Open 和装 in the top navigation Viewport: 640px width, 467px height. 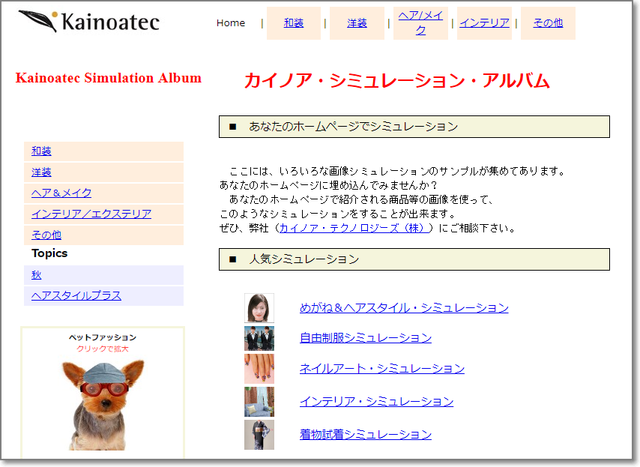pyautogui.click(x=293, y=23)
